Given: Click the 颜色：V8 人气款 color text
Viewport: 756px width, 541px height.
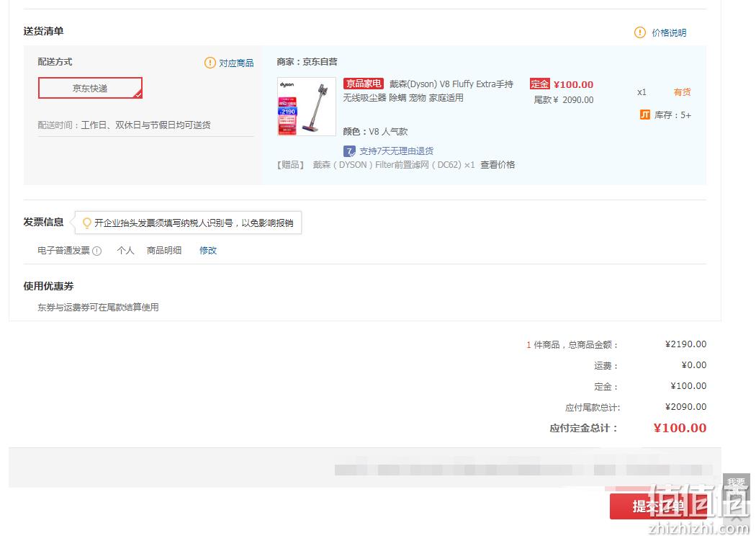Looking at the screenshot, I should tap(376, 131).
